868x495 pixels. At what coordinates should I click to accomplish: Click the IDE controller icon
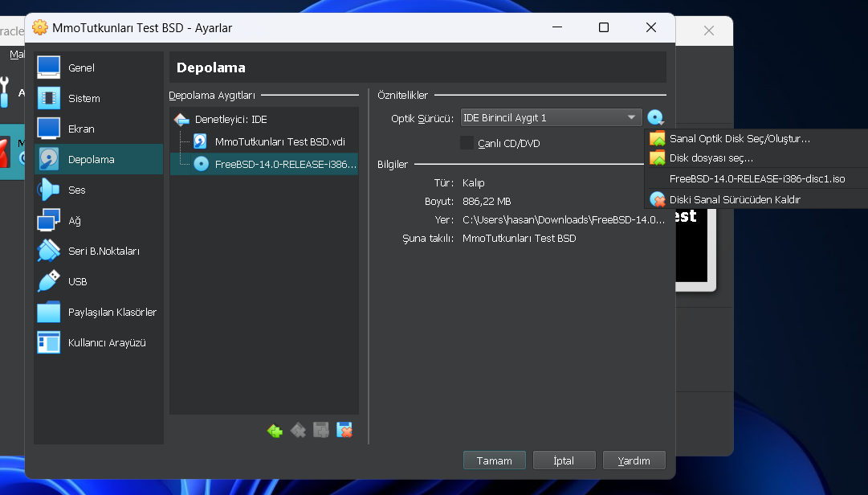181,119
